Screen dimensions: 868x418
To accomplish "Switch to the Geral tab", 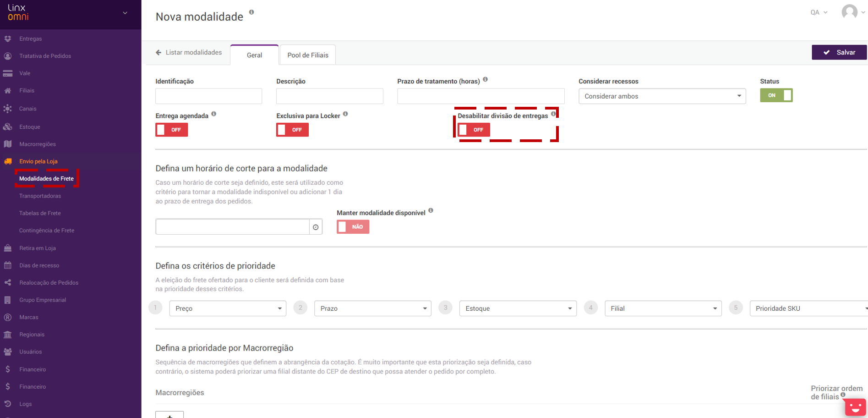I will [x=254, y=55].
